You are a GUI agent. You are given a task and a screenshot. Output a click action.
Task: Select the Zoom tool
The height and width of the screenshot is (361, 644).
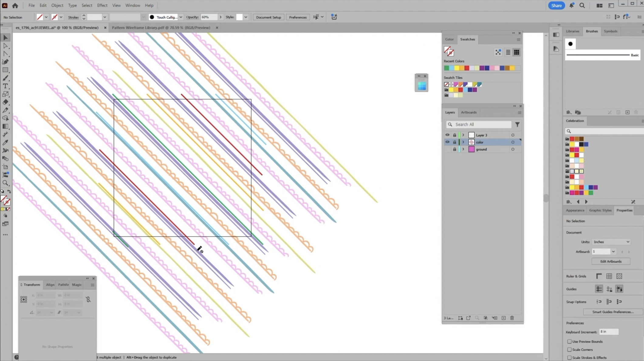(5, 183)
